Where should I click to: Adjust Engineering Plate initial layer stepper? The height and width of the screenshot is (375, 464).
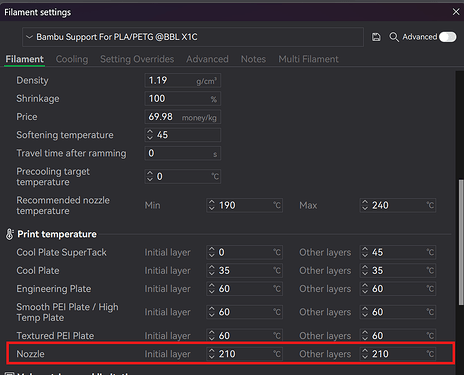(x=211, y=289)
